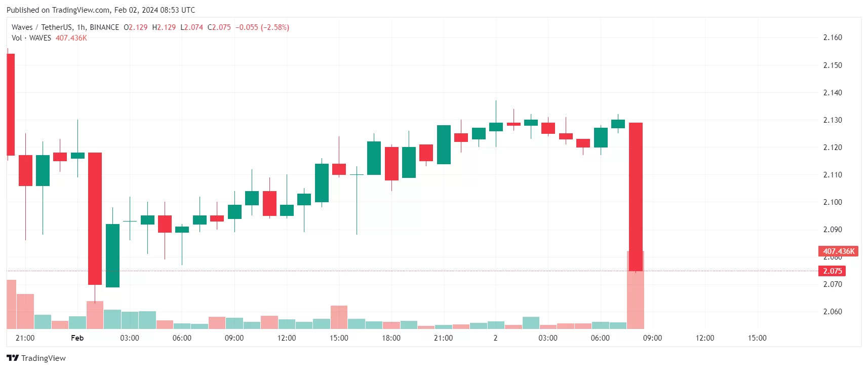Click the red 2.075 current price tag
The width and height of the screenshot is (868, 369).
(832, 271)
